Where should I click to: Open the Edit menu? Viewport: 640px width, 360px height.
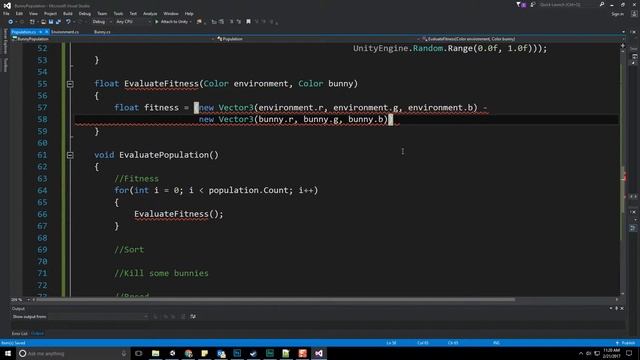19,13
